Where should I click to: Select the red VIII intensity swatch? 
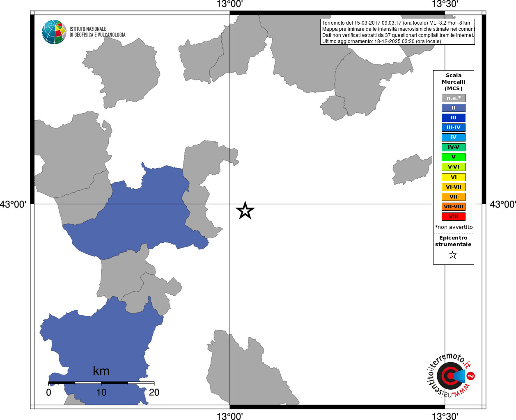[453, 217]
